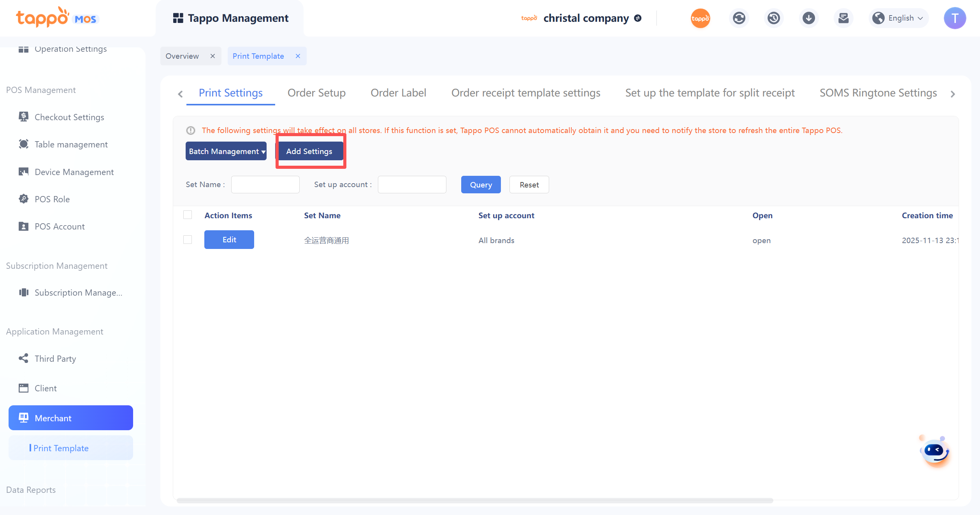
Task: Open the messages inbox icon
Action: (843, 18)
